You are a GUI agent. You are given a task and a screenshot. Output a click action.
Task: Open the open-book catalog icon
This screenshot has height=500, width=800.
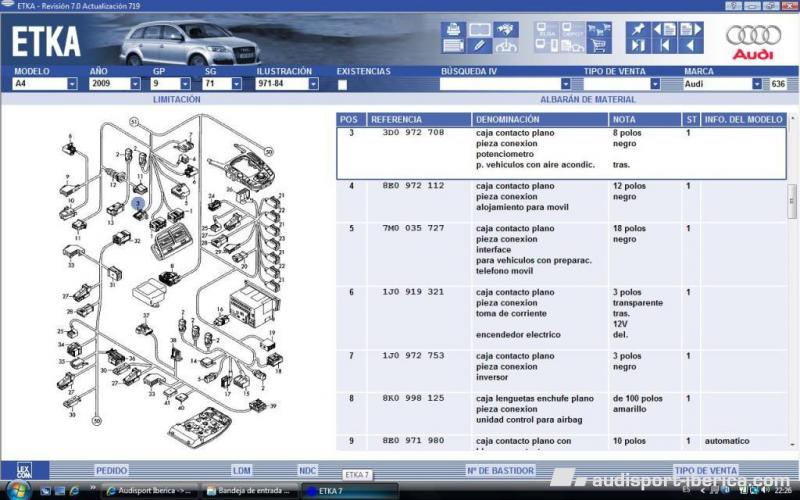click(x=480, y=29)
